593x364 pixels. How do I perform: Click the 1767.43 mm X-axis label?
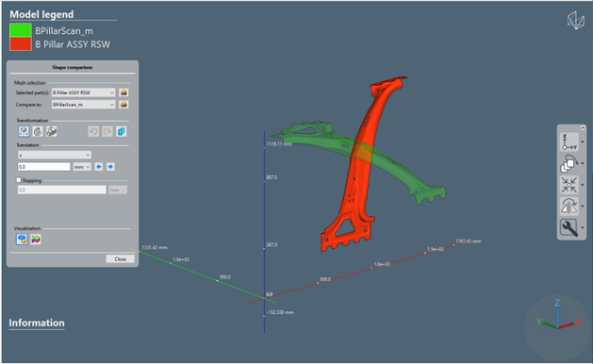click(x=469, y=241)
